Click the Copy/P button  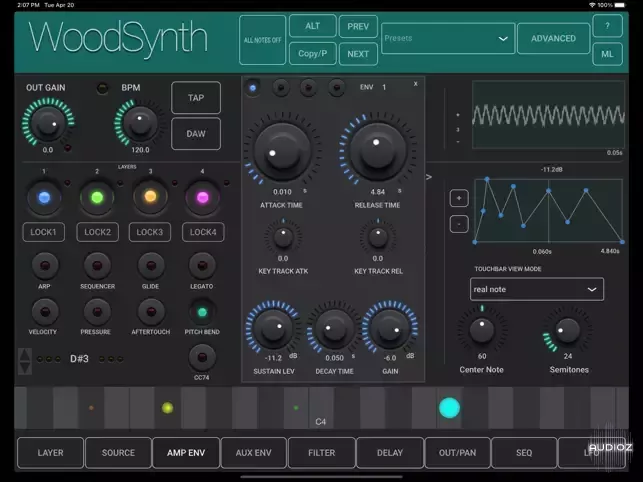(x=312, y=54)
